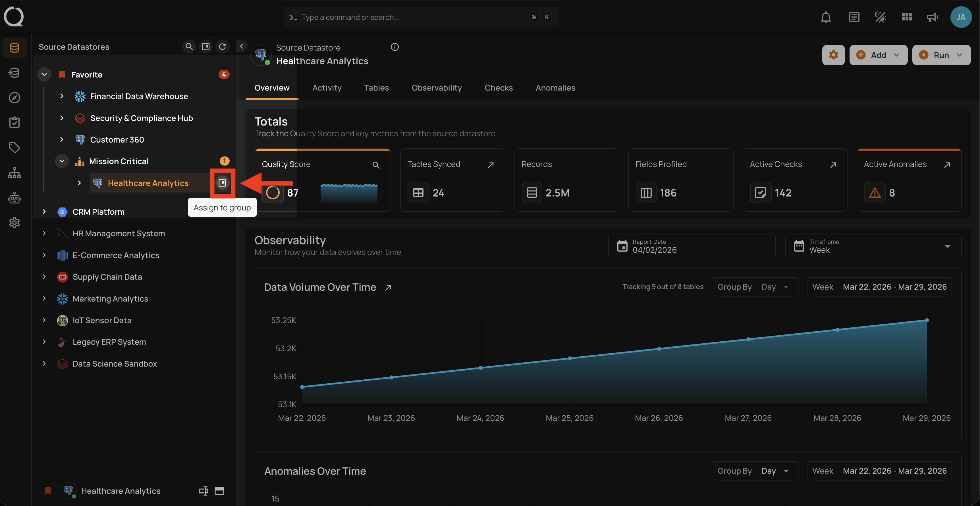Screen dimensions: 980x506
Task: Click the refresh datastores icon
Action: 223,46
